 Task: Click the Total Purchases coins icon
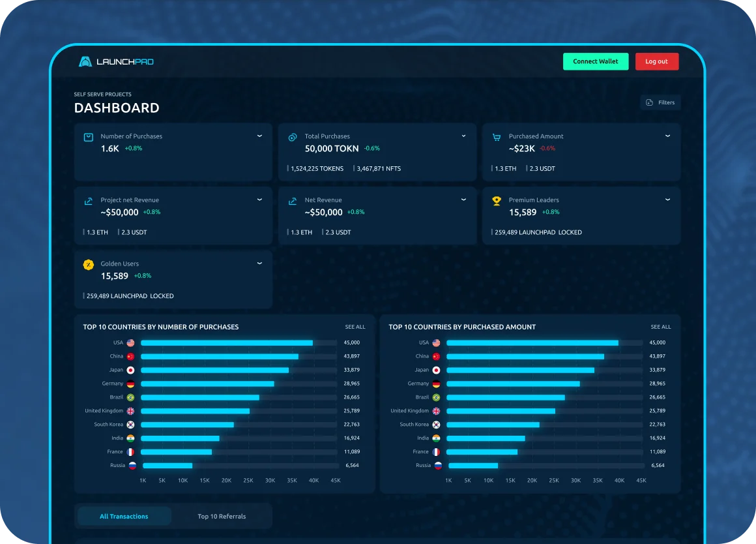tap(293, 137)
